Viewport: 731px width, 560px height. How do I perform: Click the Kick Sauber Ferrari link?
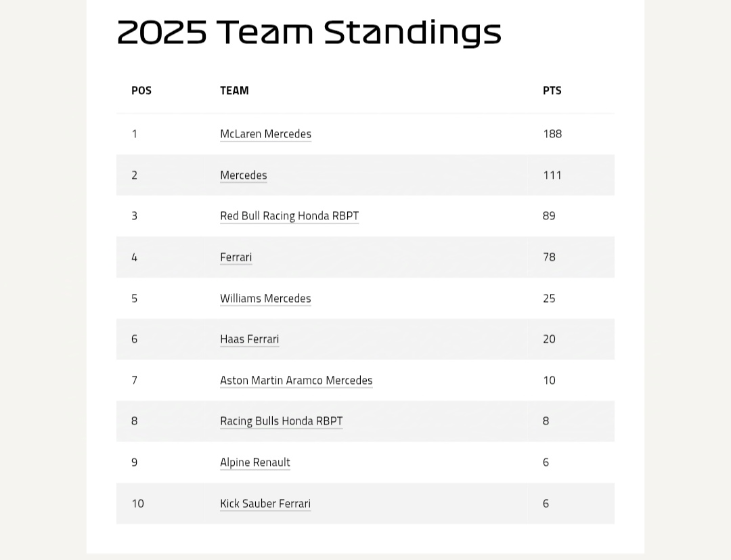pos(265,504)
